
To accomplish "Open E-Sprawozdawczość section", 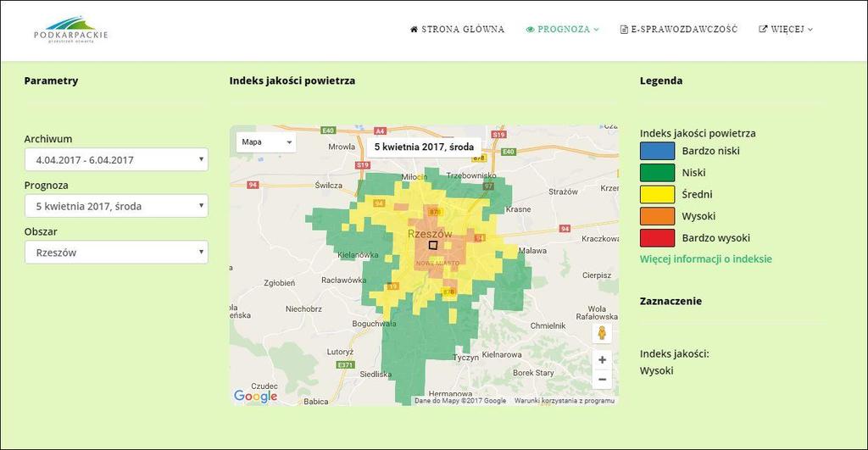I will [x=679, y=30].
